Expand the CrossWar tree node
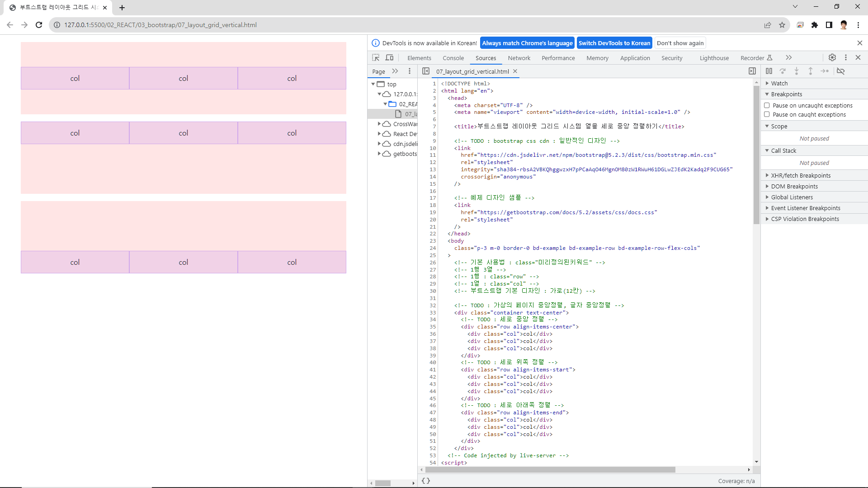The width and height of the screenshot is (868, 488). click(379, 124)
